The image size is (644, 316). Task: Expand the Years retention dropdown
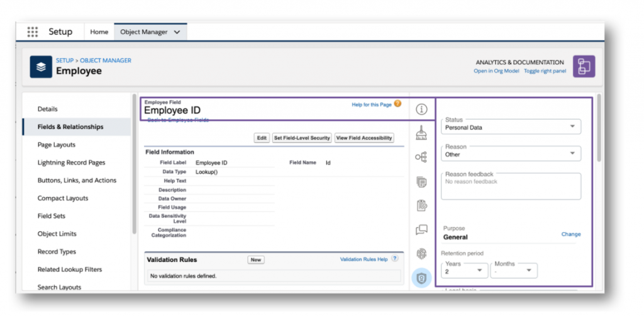click(465, 271)
